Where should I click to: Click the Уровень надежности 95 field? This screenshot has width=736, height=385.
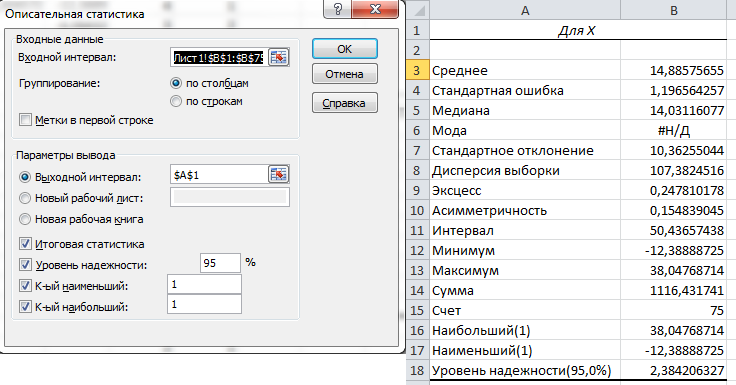coord(220,263)
